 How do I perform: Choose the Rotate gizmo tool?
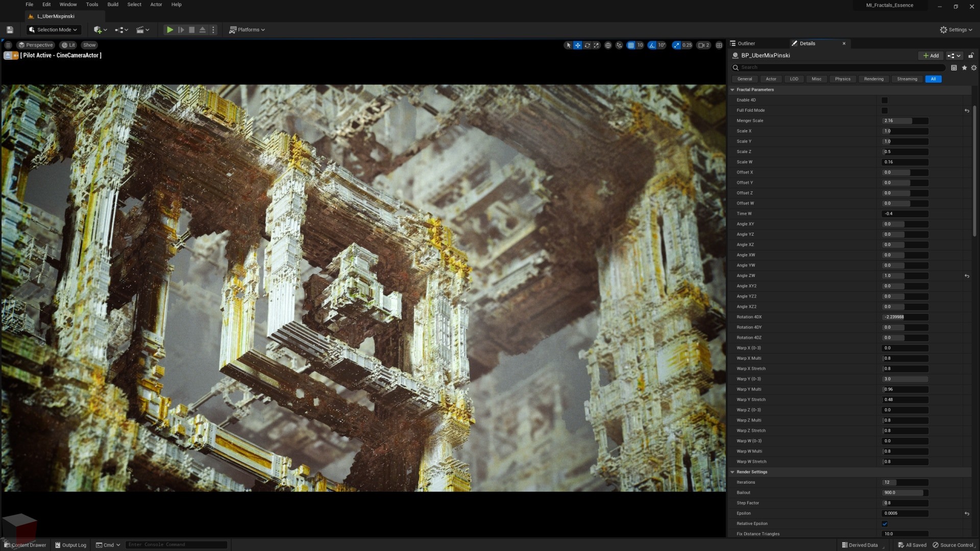587,45
